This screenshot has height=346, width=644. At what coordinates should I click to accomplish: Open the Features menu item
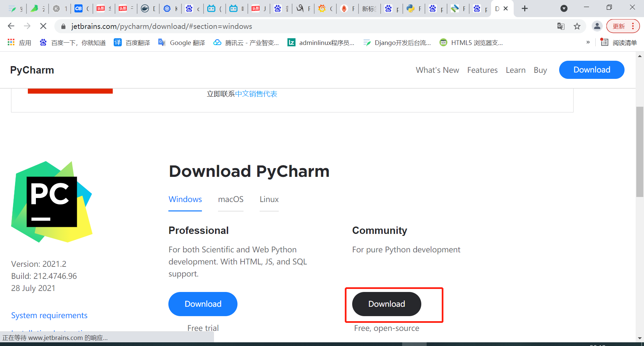482,70
